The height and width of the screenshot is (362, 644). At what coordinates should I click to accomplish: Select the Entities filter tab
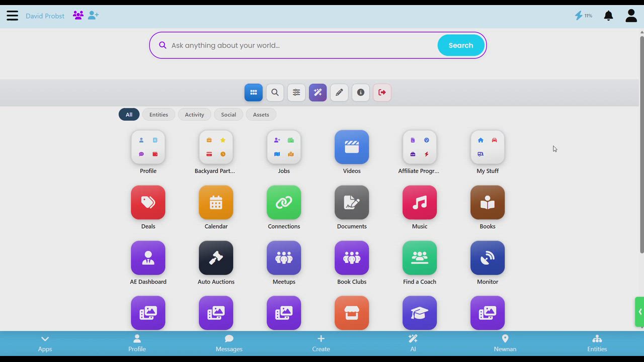[158, 115]
